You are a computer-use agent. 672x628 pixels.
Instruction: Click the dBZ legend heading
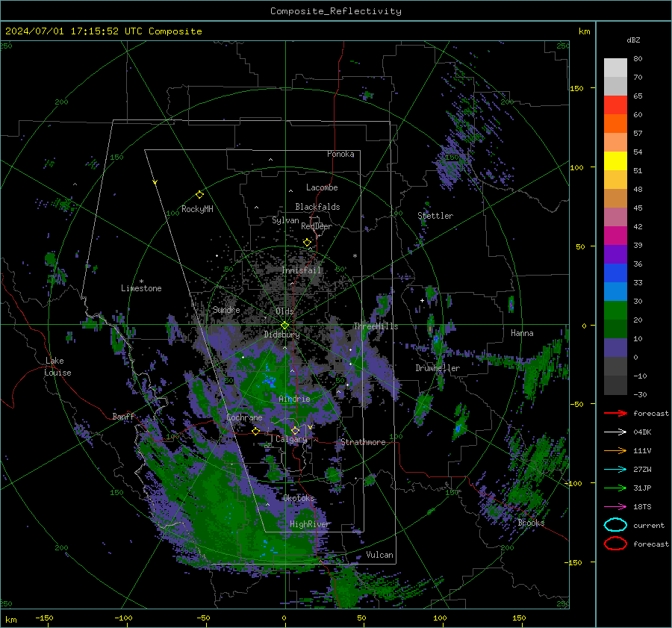point(633,40)
